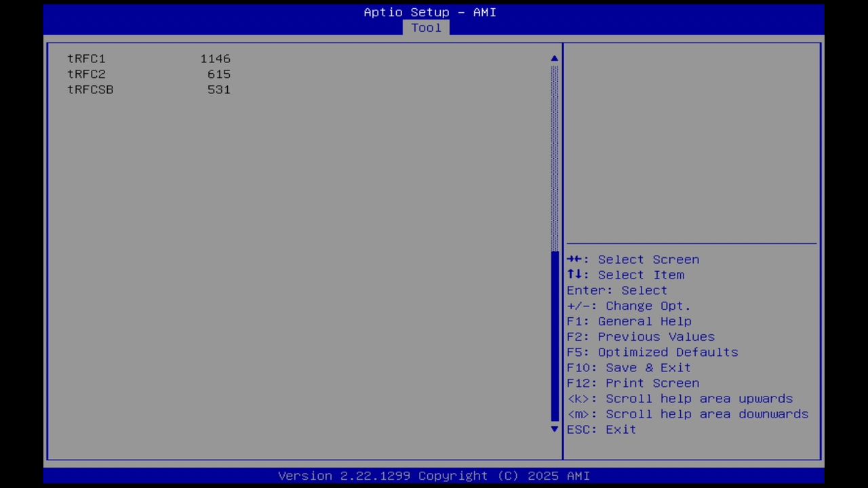The width and height of the screenshot is (868, 488).
Task: Click the left/right arrow Select Screen hint
Action: (x=633, y=260)
